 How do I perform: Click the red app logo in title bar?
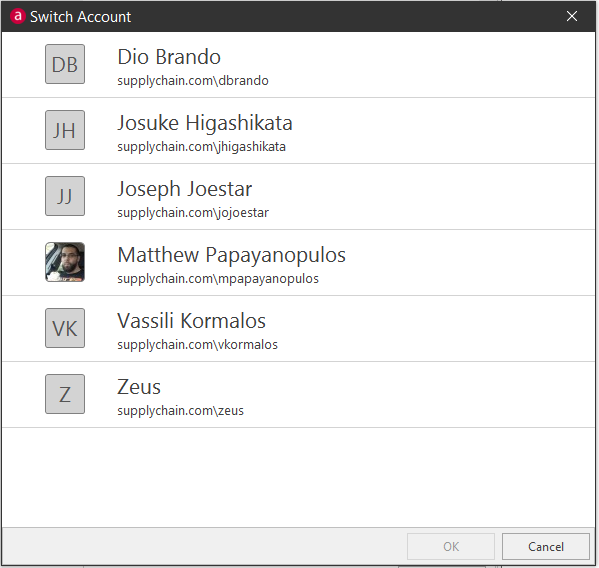18,16
